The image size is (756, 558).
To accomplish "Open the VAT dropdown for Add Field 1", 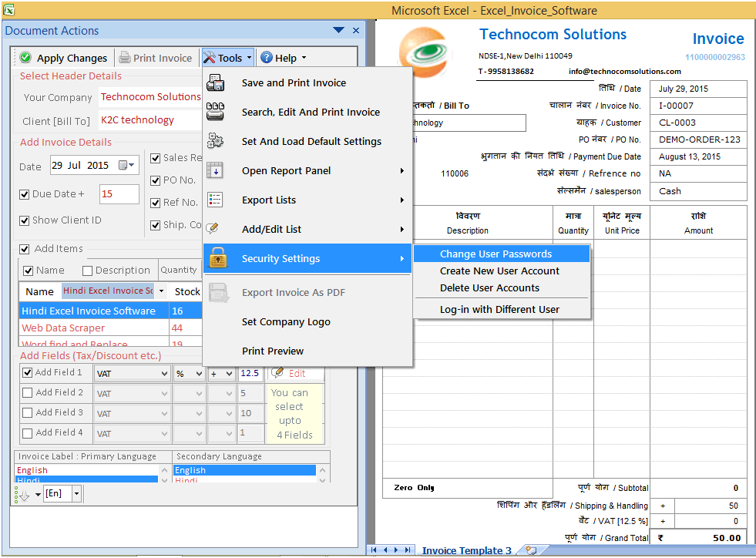I will 164,374.
